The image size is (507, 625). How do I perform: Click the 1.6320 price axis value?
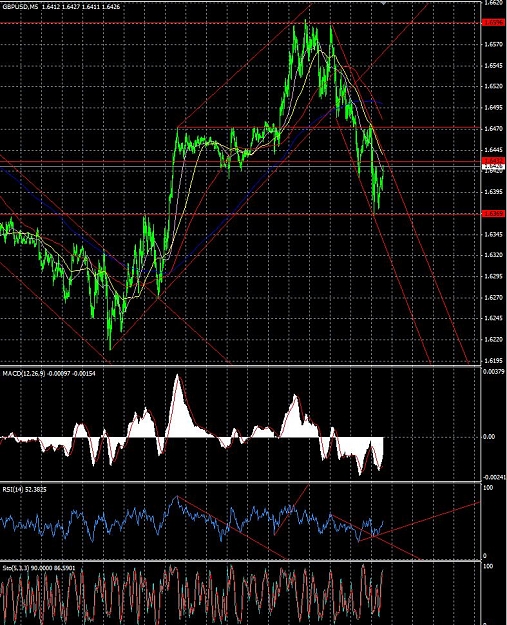(493, 255)
